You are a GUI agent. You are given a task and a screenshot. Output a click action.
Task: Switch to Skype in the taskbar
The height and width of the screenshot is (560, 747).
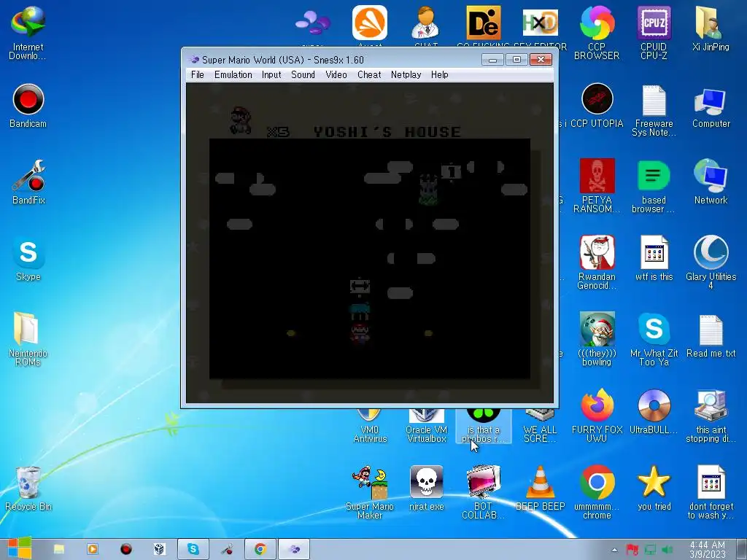point(193,549)
